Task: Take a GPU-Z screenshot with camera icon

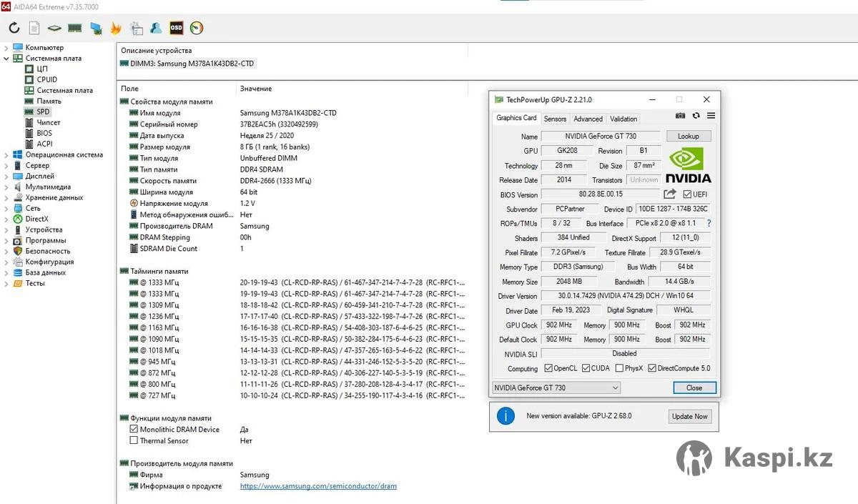Action: click(x=680, y=116)
